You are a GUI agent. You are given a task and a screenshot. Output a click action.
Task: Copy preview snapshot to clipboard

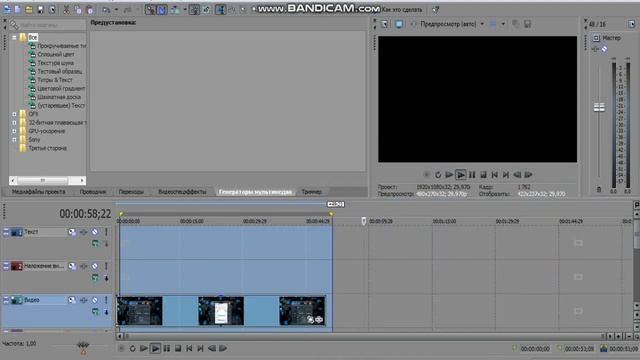tap(516, 24)
